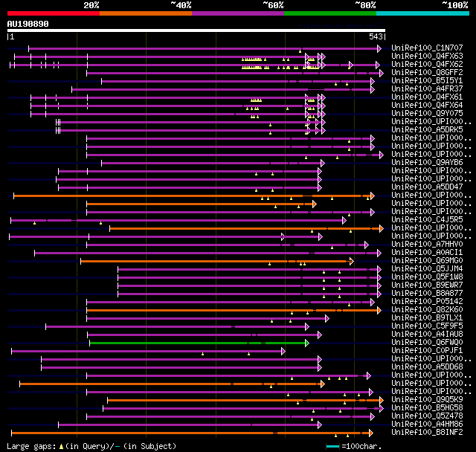Click the AU190890 query name

[x=28, y=24]
